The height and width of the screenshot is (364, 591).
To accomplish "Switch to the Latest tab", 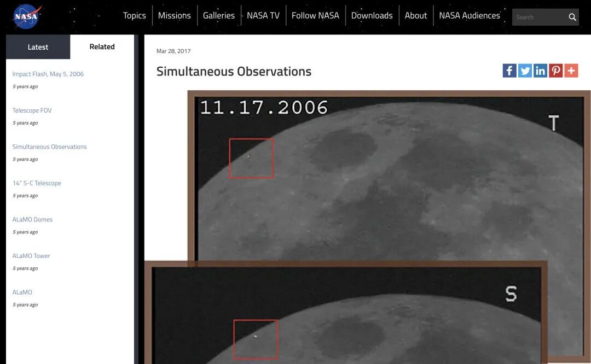I will point(38,47).
